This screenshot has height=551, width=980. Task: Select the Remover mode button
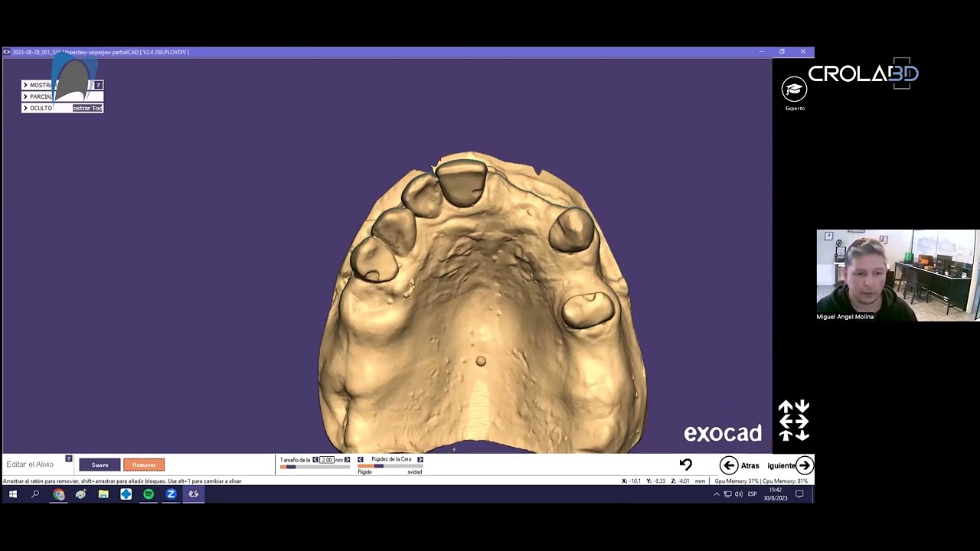(144, 465)
